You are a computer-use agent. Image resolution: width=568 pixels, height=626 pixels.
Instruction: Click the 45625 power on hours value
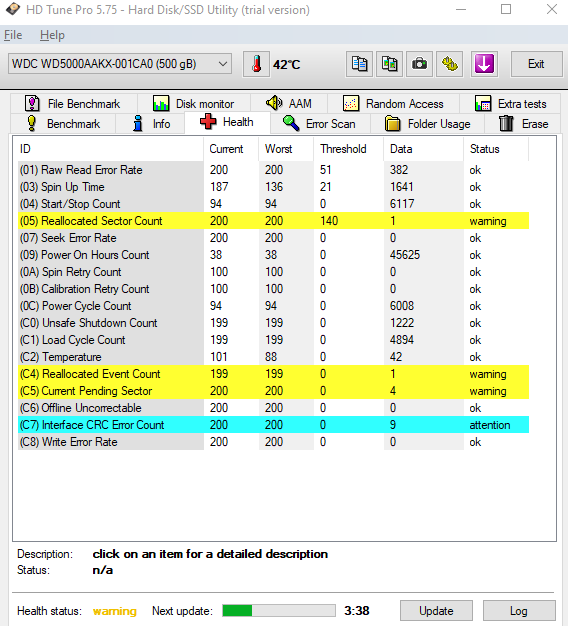pyautogui.click(x=405, y=255)
